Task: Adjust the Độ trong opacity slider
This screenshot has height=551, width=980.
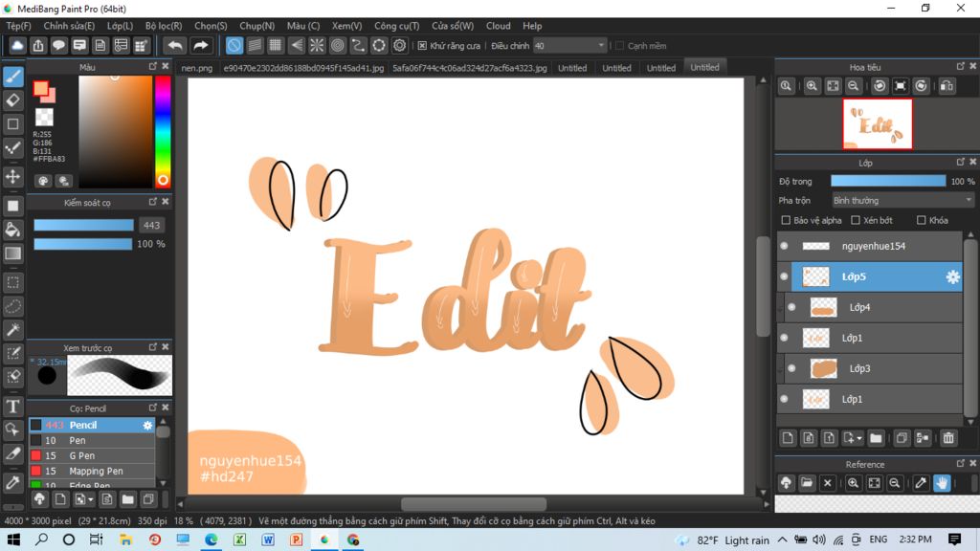Action: 888,181
